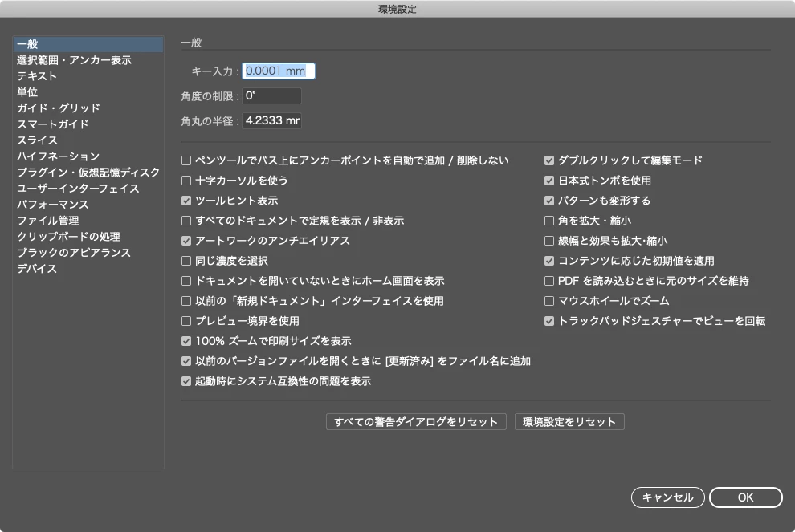Enable 線幅と効果も拡大·縮小 checkbox
Image resolution: width=795 pixels, height=532 pixels.
tap(549, 241)
